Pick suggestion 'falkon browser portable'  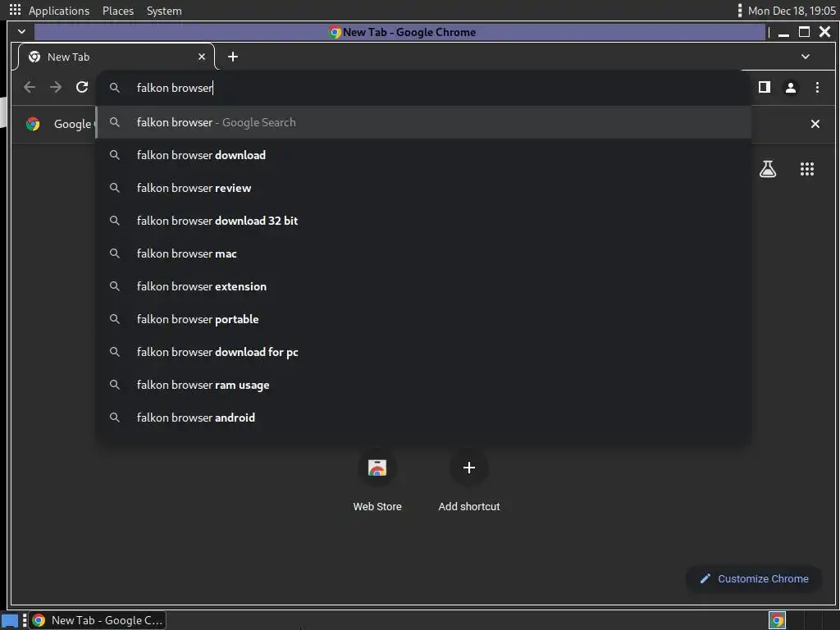pos(423,319)
